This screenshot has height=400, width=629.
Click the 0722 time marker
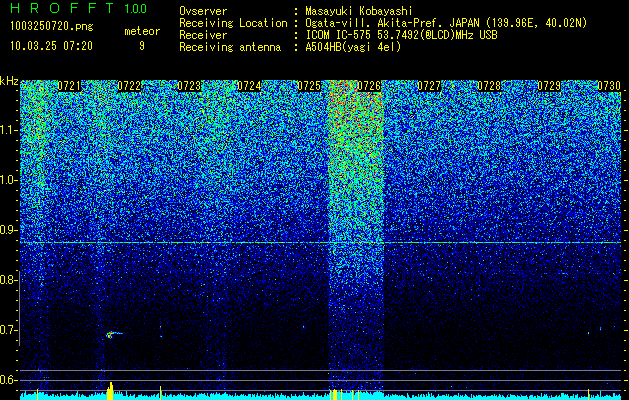tap(129, 86)
